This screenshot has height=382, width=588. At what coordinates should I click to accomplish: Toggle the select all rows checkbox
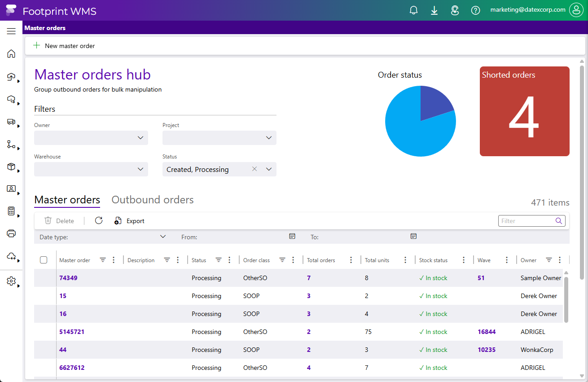click(x=44, y=260)
